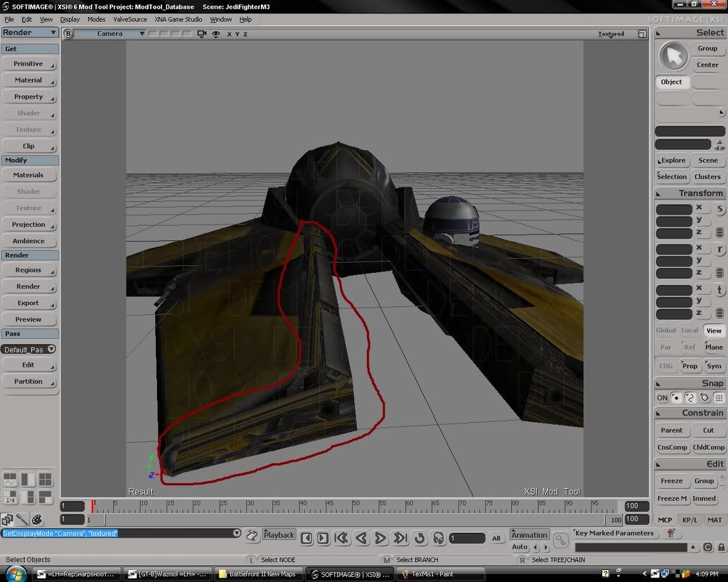Image resolution: width=728 pixels, height=582 pixels.
Task: Open the ValveSource menu
Action: point(130,19)
